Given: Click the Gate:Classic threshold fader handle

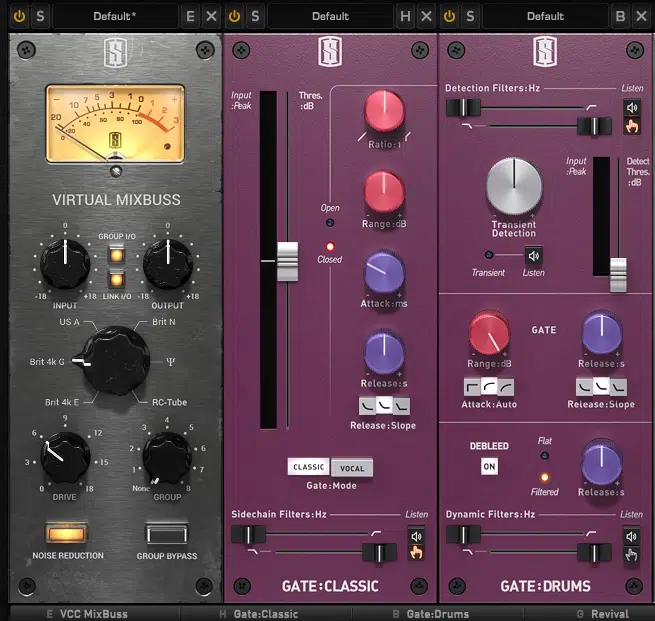Looking at the screenshot, I should click(287, 261).
